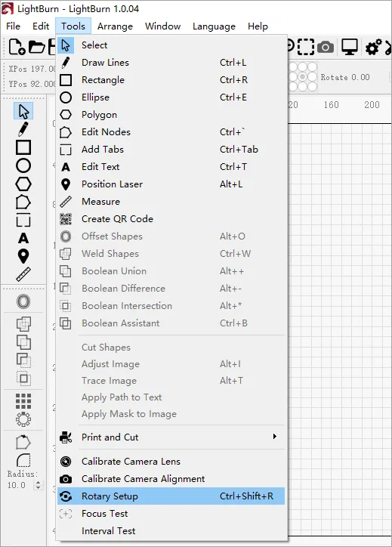Select the Position Laser pin tool in left toolbar
This screenshot has width=392, height=547.
pyautogui.click(x=23, y=256)
